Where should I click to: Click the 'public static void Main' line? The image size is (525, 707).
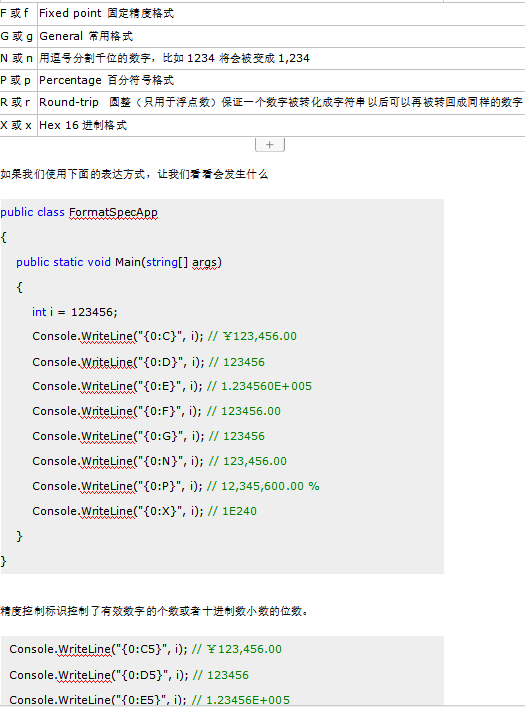(x=119, y=262)
